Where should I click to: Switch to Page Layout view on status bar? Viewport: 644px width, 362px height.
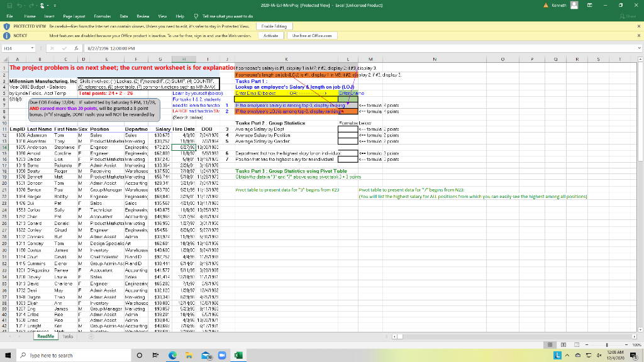pos(563,345)
